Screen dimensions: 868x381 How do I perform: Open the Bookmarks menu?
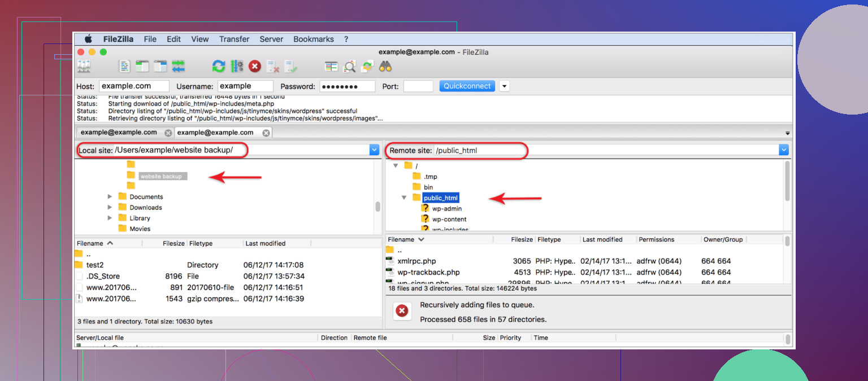coord(314,39)
